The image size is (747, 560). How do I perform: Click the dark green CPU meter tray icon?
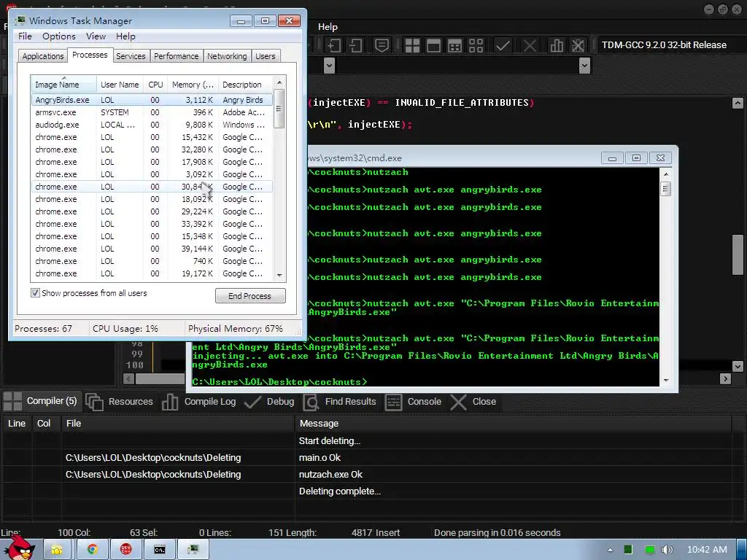coord(628,550)
